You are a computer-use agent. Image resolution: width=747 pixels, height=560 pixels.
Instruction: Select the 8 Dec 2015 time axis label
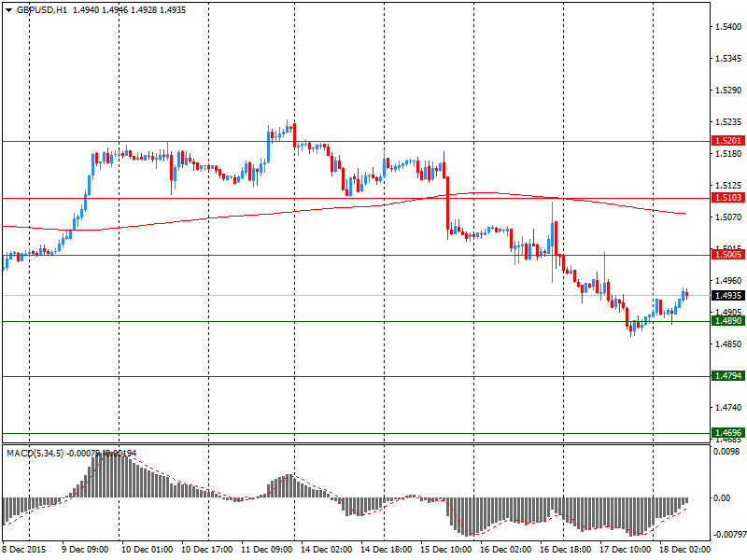(x=24, y=550)
